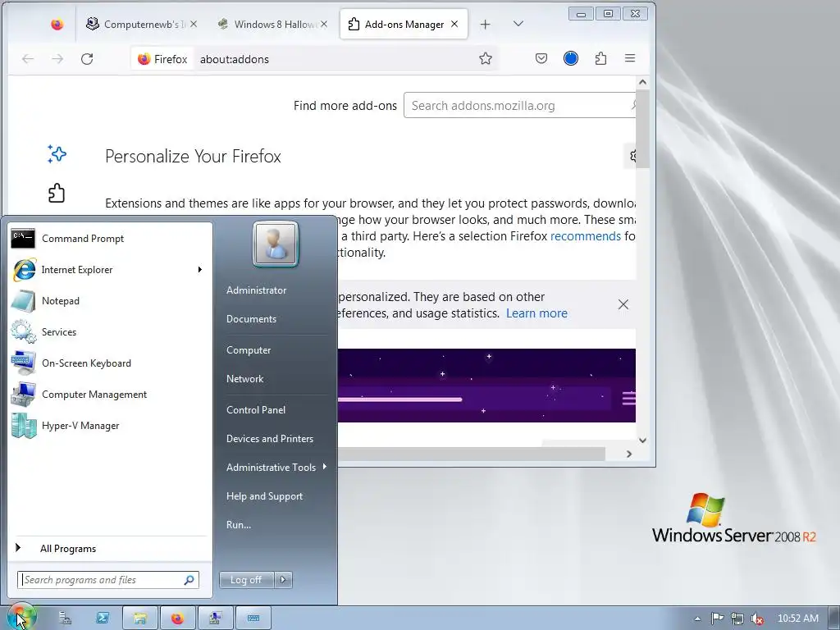Bookmark this page with star icon
The height and width of the screenshot is (630, 840).
[486, 58]
